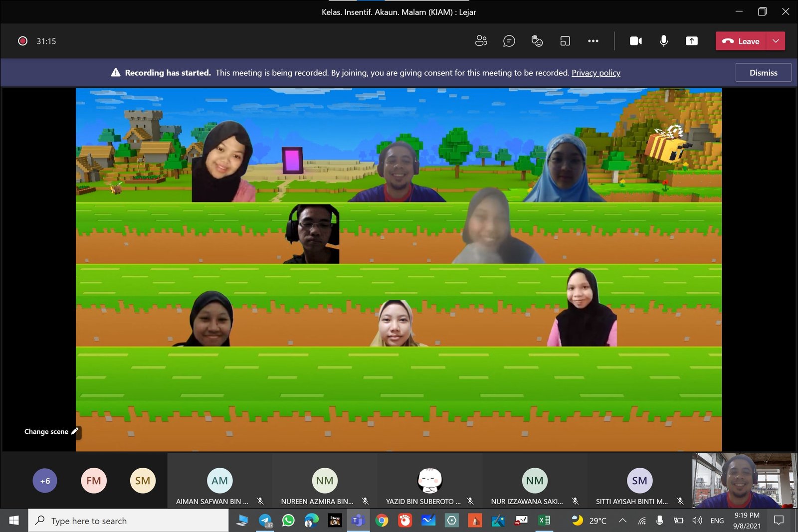Expand the Leave options dropdown arrow
Image resolution: width=798 pixels, height=532 pixels.
click(776, 41)
